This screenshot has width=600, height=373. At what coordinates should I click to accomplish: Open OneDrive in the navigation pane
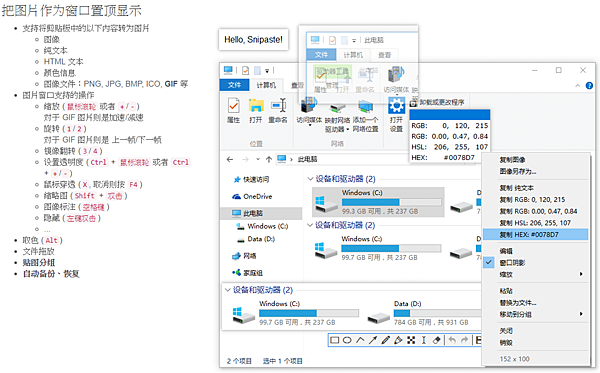coord(252,196)
